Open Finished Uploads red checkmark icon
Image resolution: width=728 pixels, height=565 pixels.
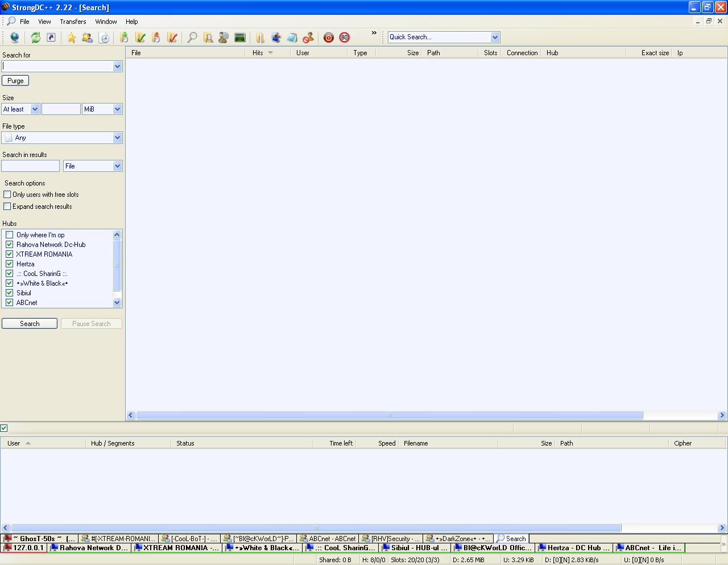[x=172, y=38]
